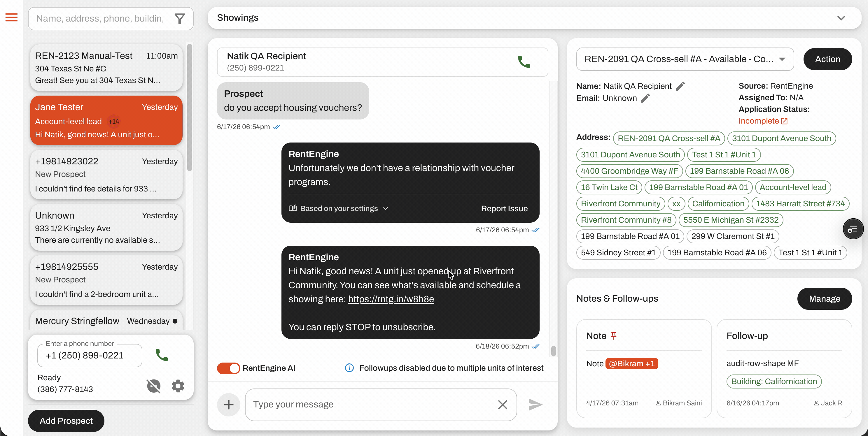This screenshot has width=868, height=436.
Task: Click Report Issue on the voucher reply
Action: 504,209
